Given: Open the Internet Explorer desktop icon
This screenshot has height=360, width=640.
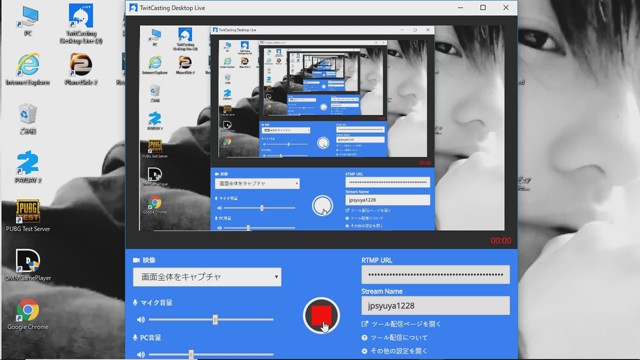Looking at the screenshot, I should coord(28,69).
